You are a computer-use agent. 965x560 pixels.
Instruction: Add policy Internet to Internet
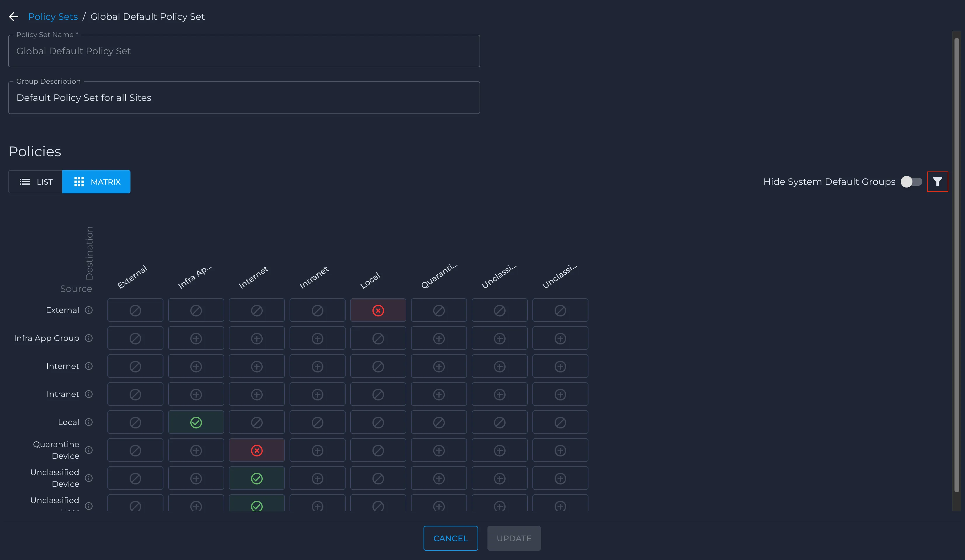257,366
